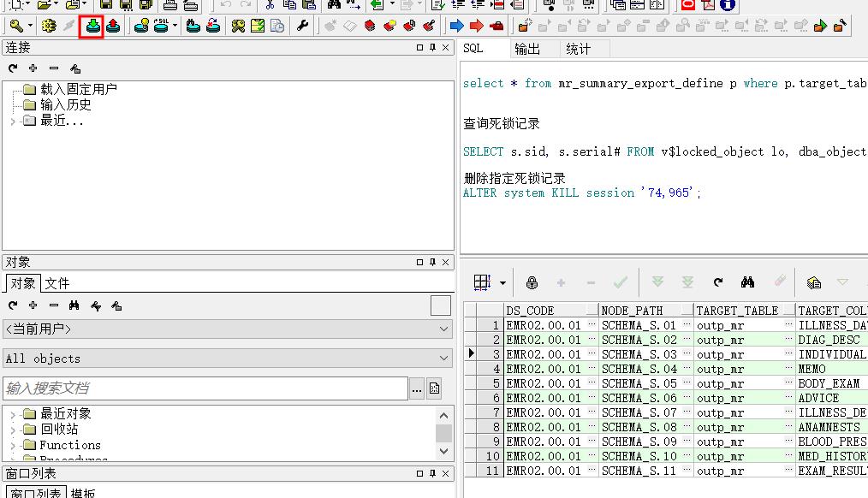Click the ellipsis button beside search field
Screen dimensions: 868x498
coord(417,388)
